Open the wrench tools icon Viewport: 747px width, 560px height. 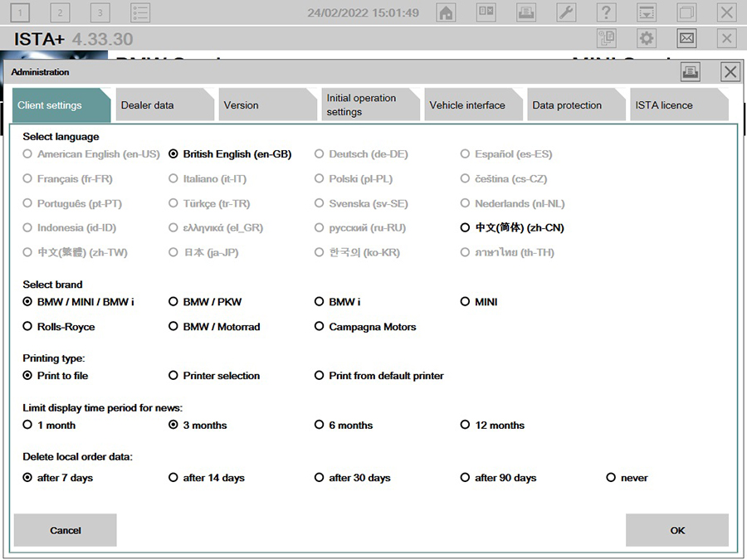click(566, 12)
